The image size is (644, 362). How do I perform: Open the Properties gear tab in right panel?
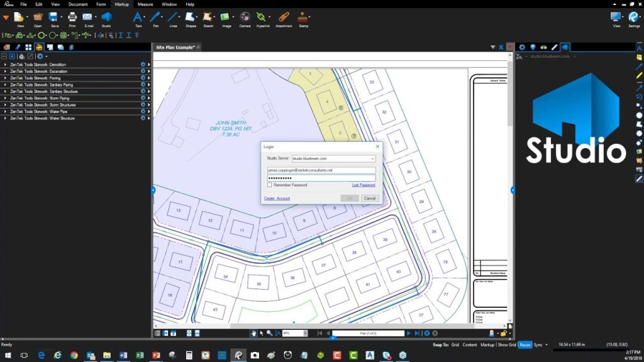point(522,47)
